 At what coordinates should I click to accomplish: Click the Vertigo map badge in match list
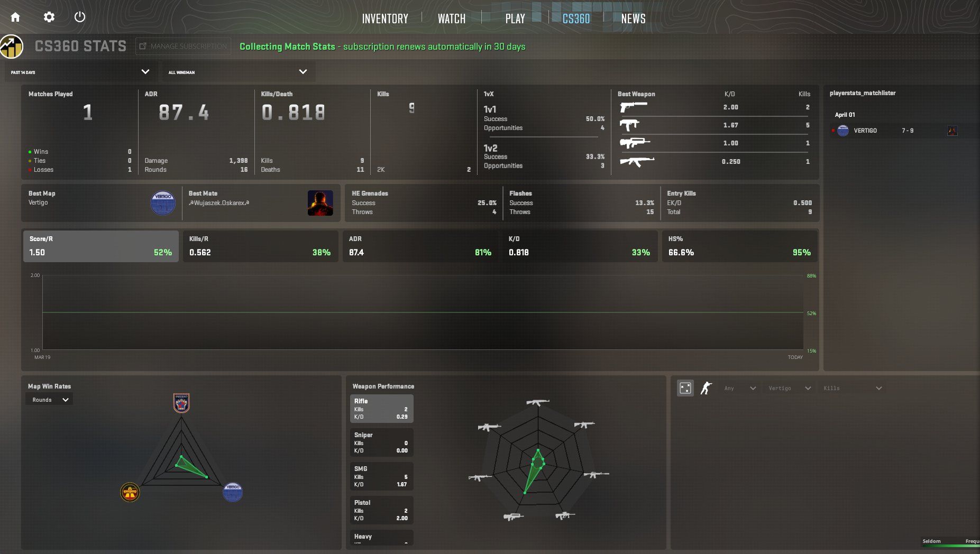tap(843, 131)
